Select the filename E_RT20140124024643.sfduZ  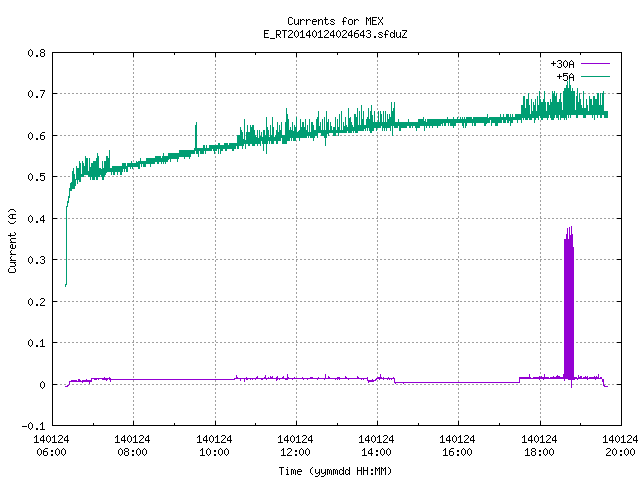(x=335, y=34)
